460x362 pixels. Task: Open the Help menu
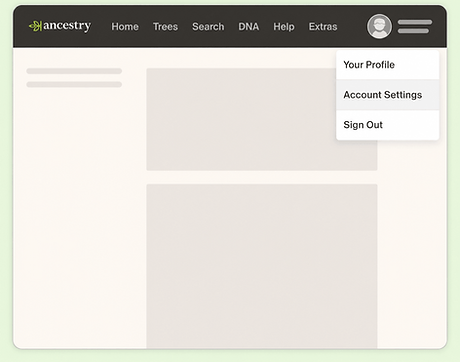tap(284, 27)
